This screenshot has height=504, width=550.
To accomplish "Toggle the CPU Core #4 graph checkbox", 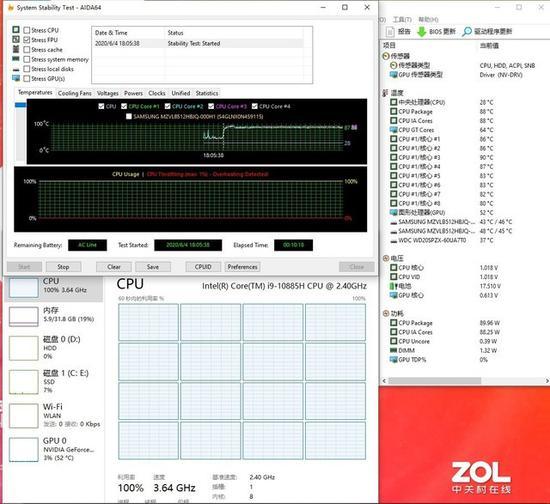I will point(255,106).
